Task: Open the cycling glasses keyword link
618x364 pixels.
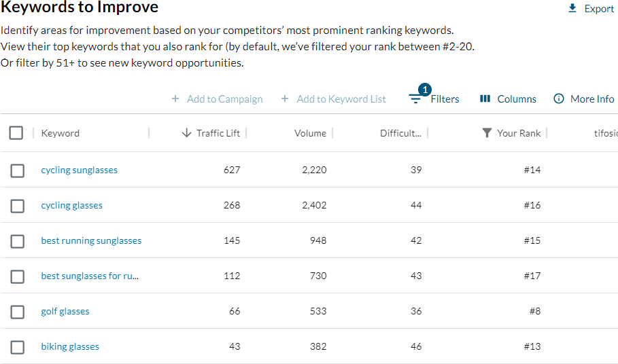Action: [72, 206]
